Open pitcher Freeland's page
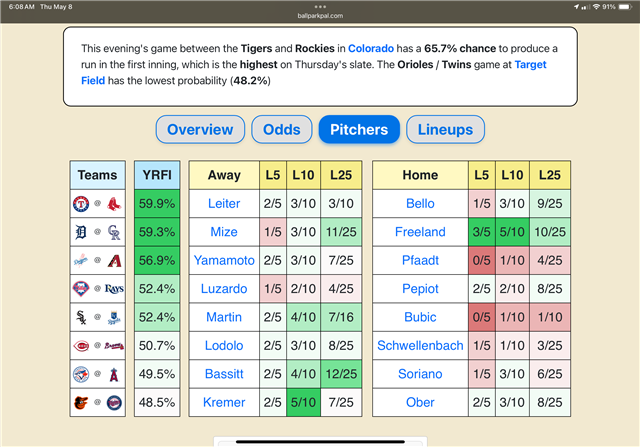Screen dimensions: 640x447 [420, 232]
